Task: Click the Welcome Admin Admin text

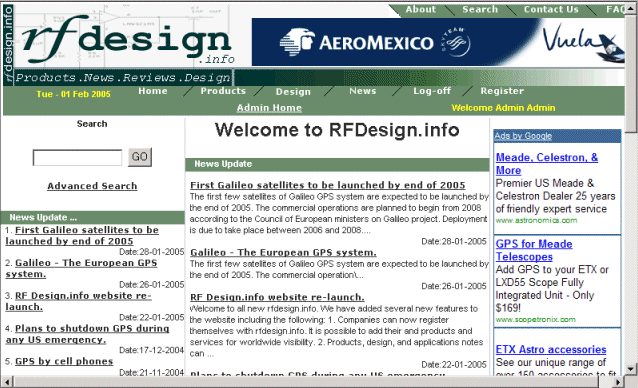Action: tap(503, 108)
